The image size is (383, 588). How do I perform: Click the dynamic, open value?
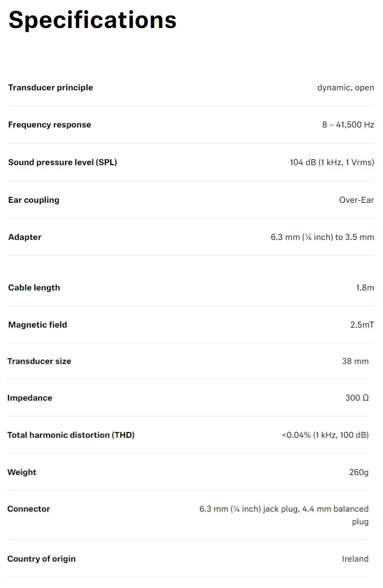[345, 88]
